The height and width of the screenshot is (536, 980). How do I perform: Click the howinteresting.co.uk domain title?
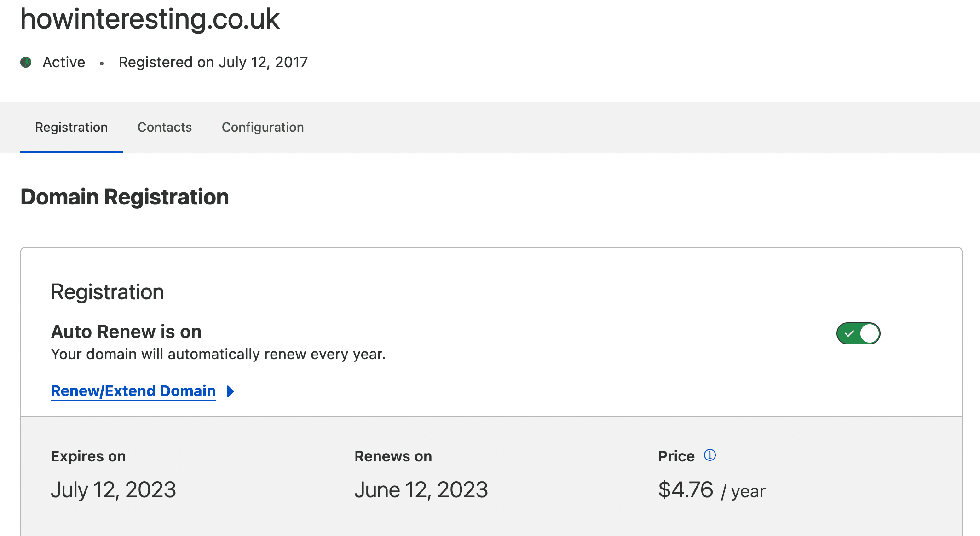point(150,19)
